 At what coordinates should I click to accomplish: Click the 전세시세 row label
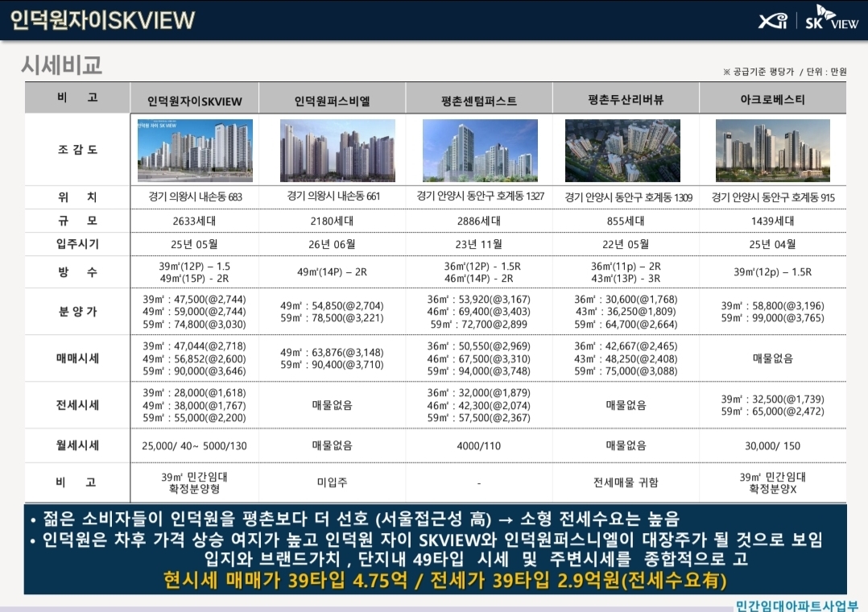(x=77, y=405)
